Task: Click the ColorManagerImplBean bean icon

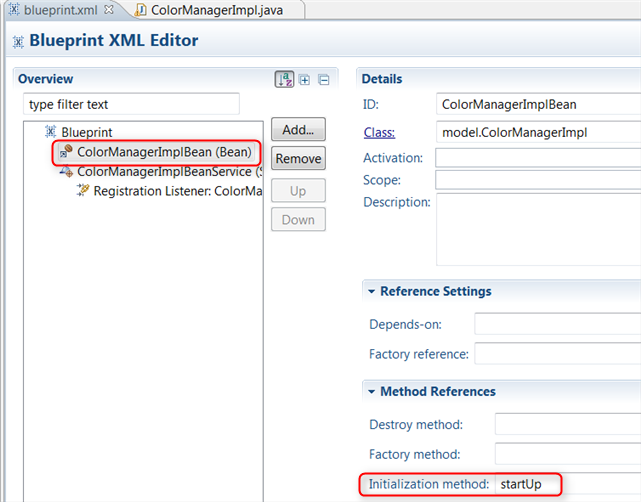Action: coord(66,152)
